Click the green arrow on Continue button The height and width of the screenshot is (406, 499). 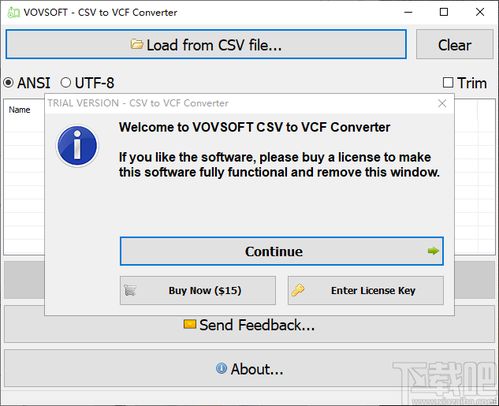click(433, 251)
